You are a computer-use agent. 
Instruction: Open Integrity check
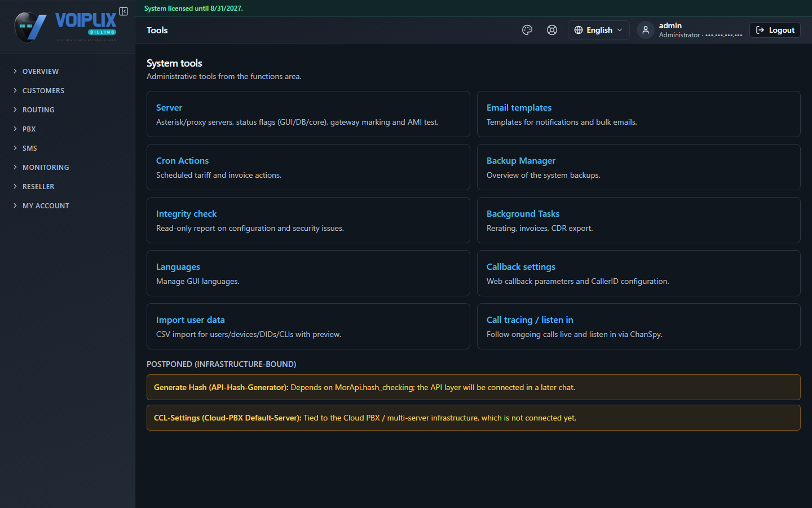click(x=308, y=220)
